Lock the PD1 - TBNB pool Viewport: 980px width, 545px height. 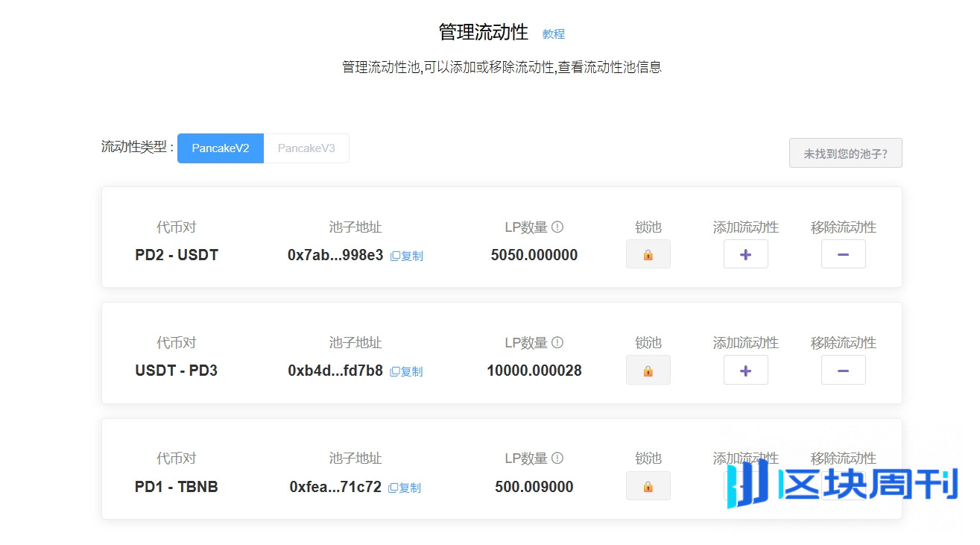[x=648, y=486]
